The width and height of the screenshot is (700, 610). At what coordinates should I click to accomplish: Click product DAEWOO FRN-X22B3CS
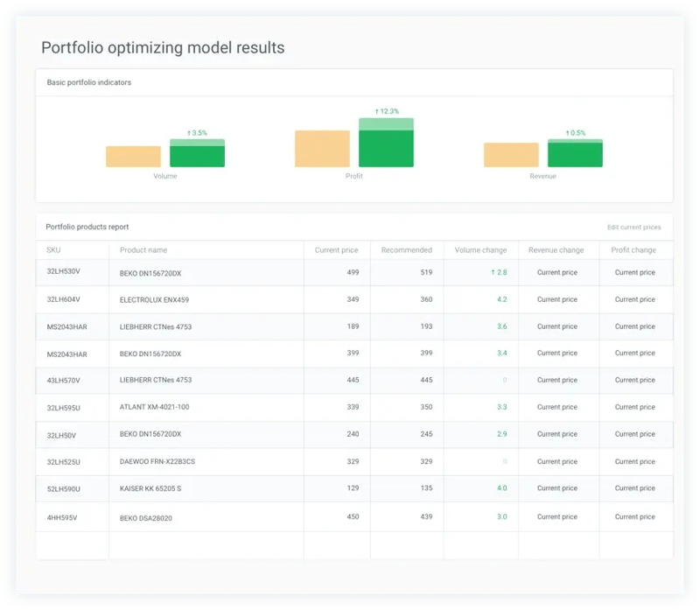157,462
